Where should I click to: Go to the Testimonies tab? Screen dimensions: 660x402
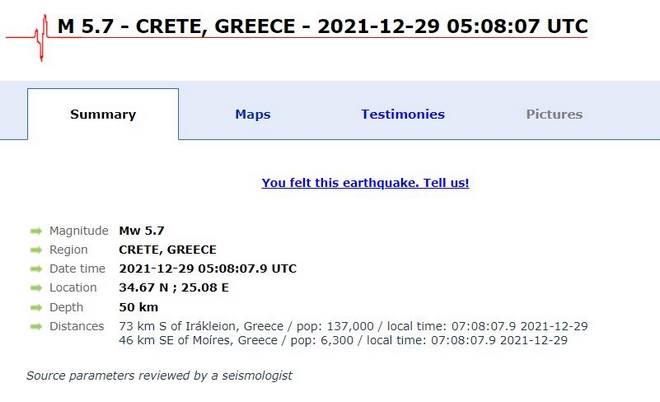point(403,114)
